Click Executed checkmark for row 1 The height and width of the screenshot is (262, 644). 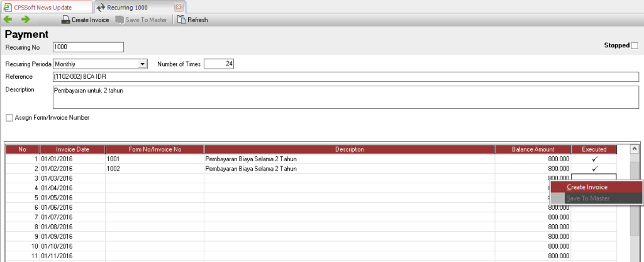tap(594, 159)
